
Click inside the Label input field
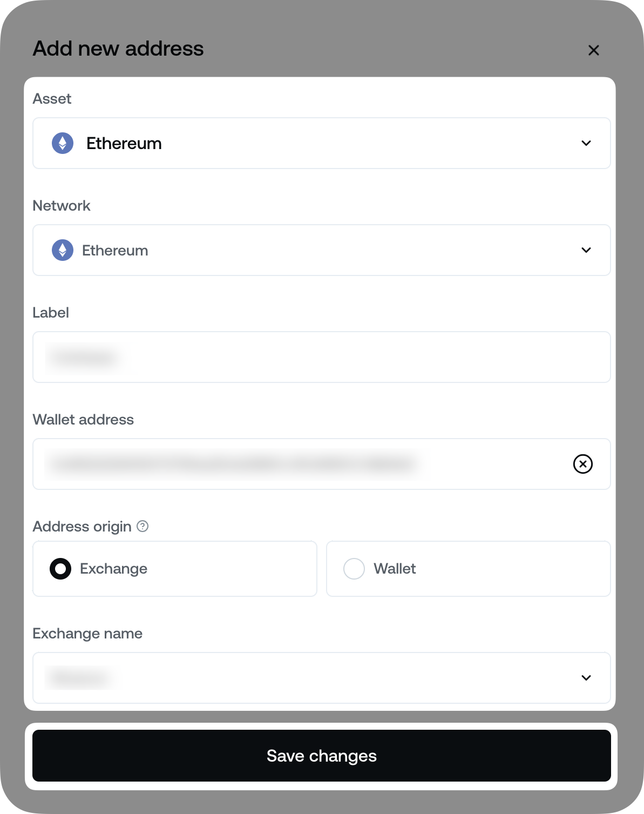[x=321, y=357]
